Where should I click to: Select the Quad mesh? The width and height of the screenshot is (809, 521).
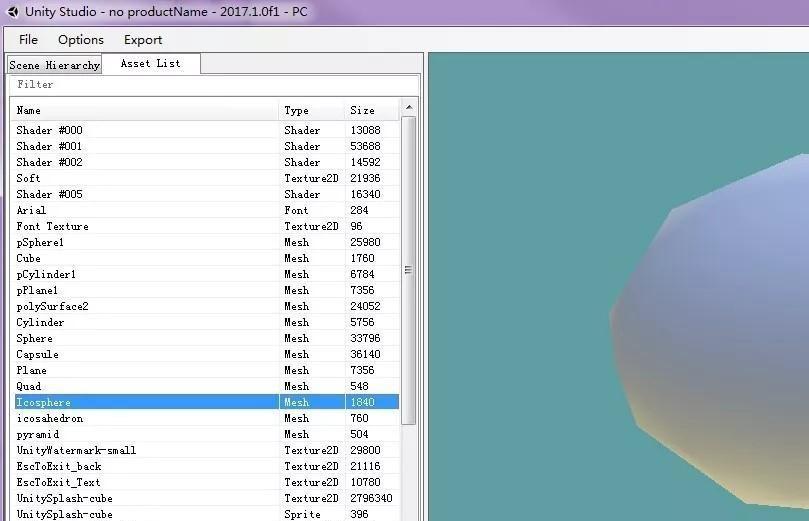[x=206, y=386]
